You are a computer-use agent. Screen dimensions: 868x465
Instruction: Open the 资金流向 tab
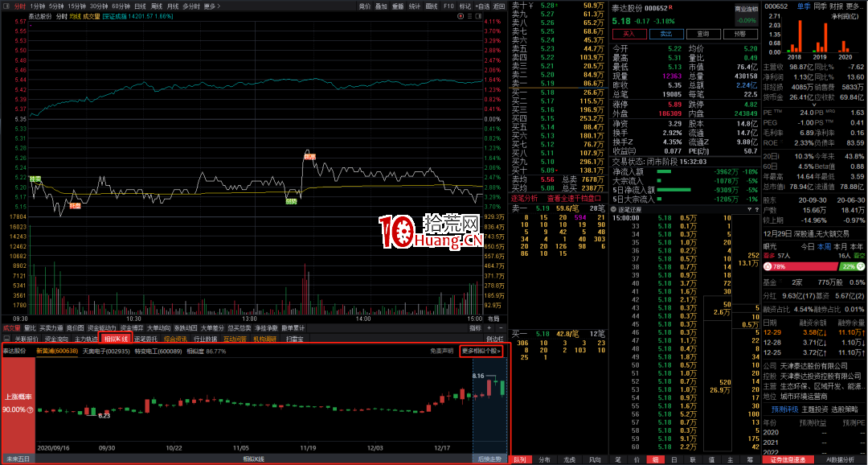pyautogui.click(x=56, y=338)
